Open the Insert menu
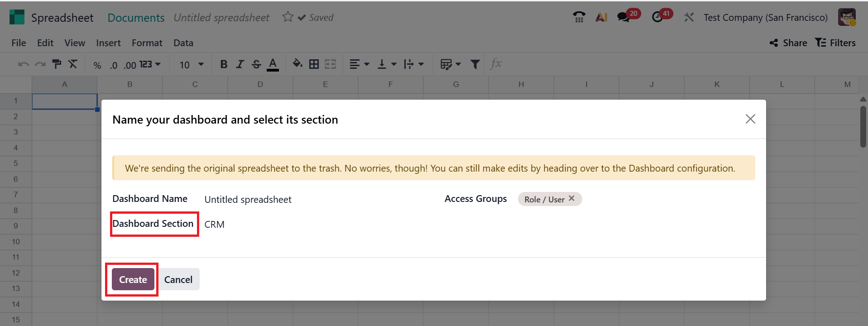Viewport: 868px width, 326px height. coord(108,43)
